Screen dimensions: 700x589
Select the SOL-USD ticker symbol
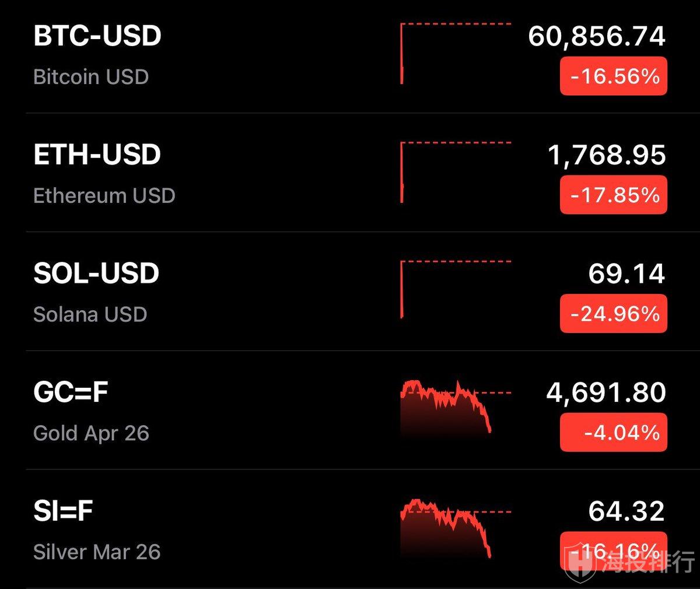coord(96,274)
